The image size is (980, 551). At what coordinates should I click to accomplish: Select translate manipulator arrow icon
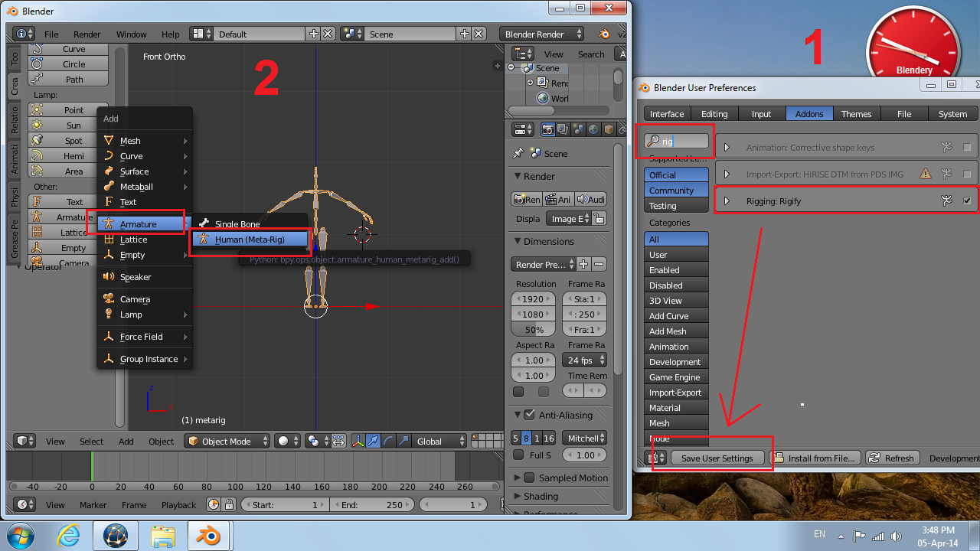pyautogui.click(x=373, y=441)
